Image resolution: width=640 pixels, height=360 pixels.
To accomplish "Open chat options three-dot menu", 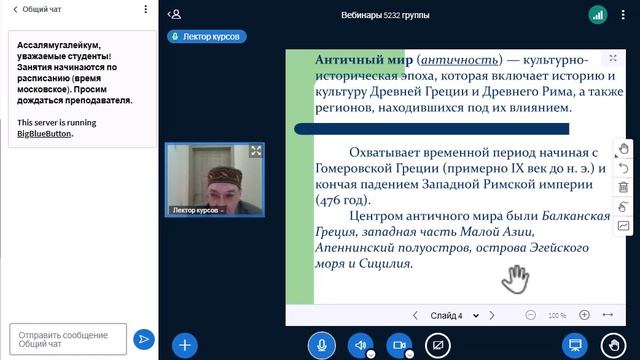I will coord(146,9).
